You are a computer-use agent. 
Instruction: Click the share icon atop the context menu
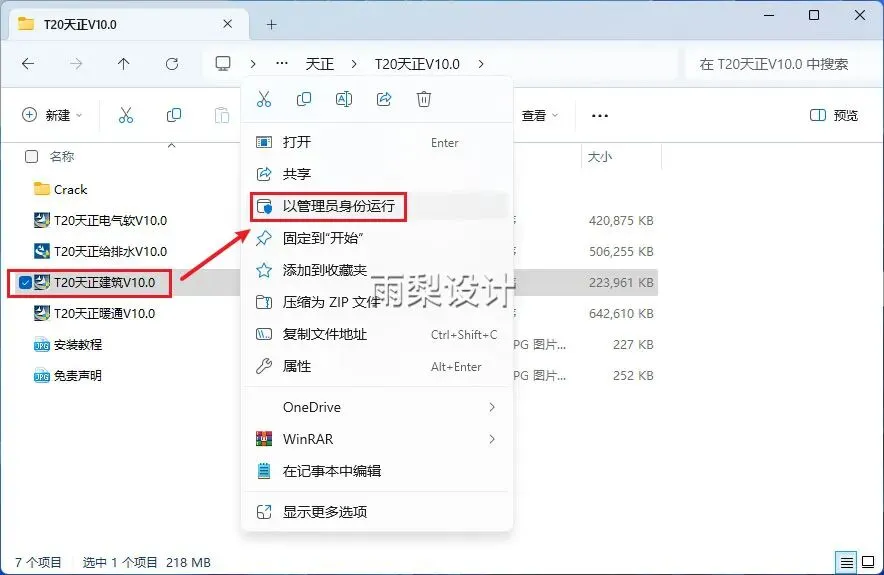[384, 99]
